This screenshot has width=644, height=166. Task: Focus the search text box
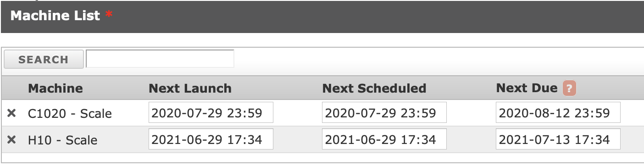point(160,59)
